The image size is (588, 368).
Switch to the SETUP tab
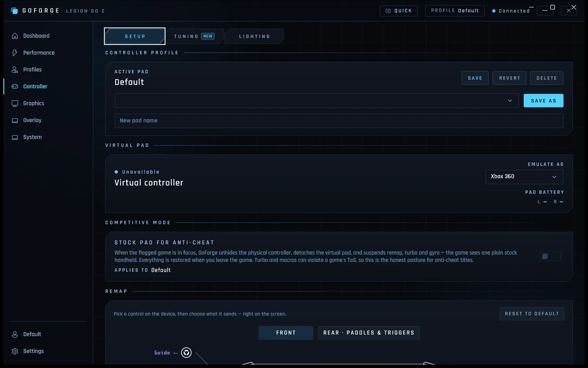pyautogui.click(x=135, y=36)
